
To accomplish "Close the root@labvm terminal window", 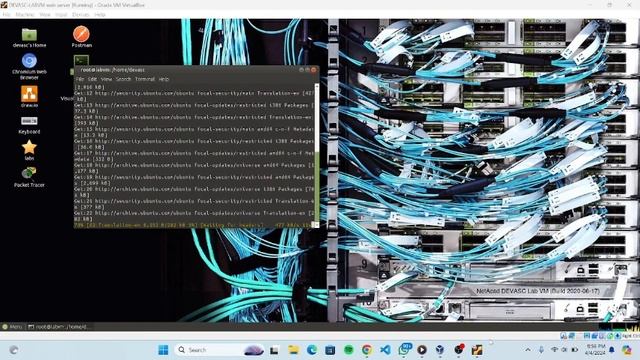I will [313, 70].
